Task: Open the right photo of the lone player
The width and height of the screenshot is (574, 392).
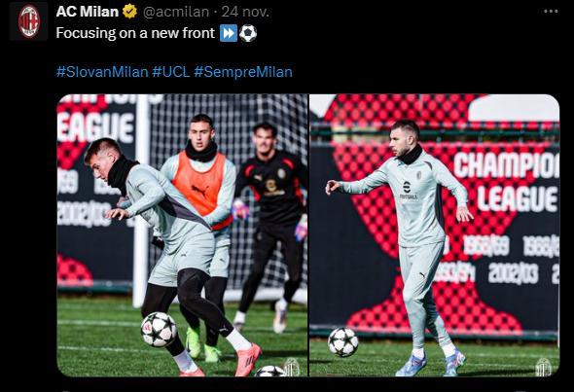Action: point(435,235)
